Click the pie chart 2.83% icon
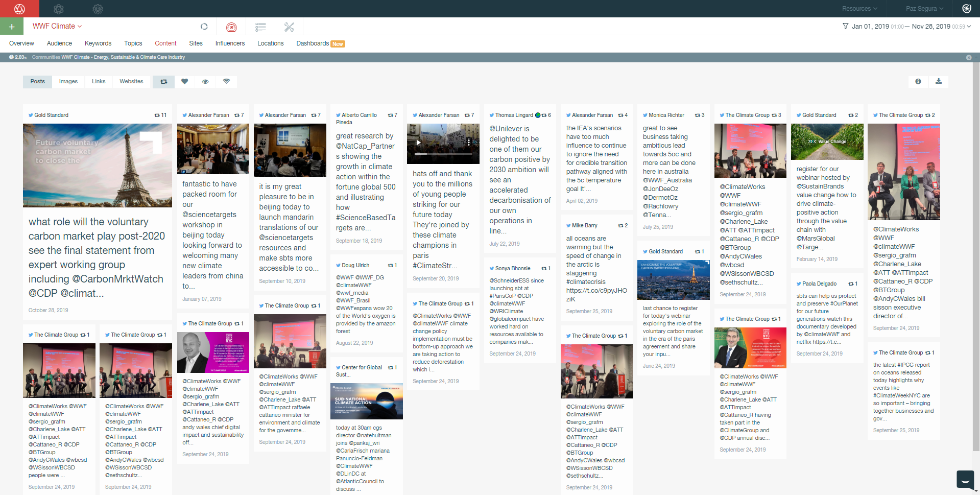Image resolution: width=980 pixels, height=495 pixels. pos(11,57)
